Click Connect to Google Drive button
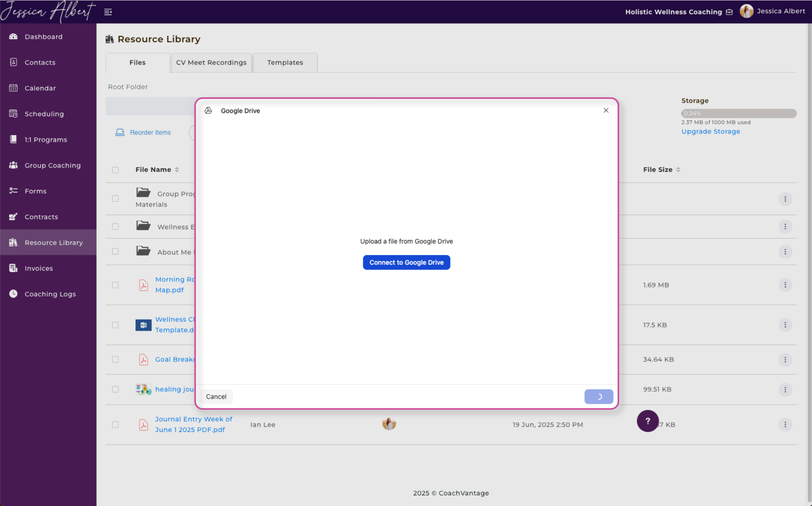The height and width of the screenshot is (506, 812). click(x=406, y=262)
